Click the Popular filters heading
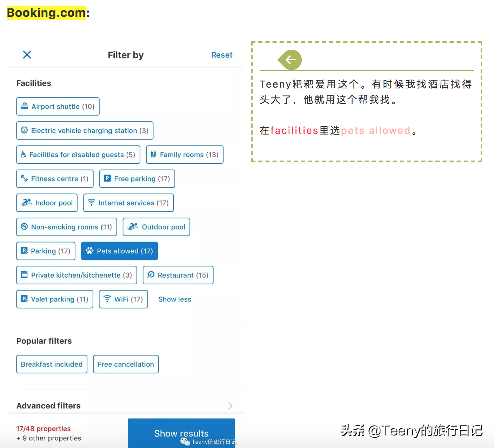Viewport: 494px width, 448px height. (x=44, y=341)
